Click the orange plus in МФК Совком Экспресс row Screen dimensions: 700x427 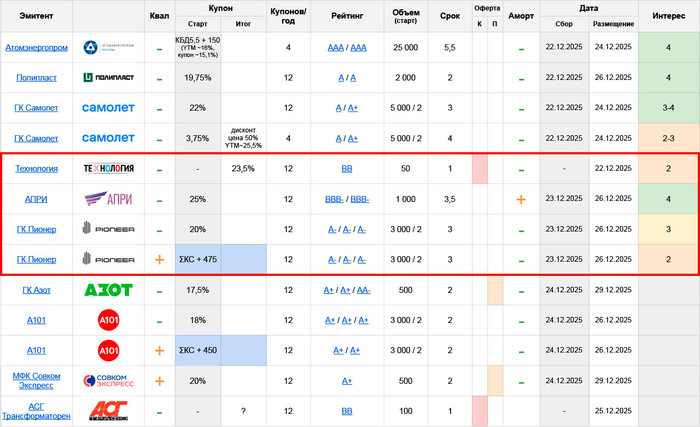[x=159, y=380]
